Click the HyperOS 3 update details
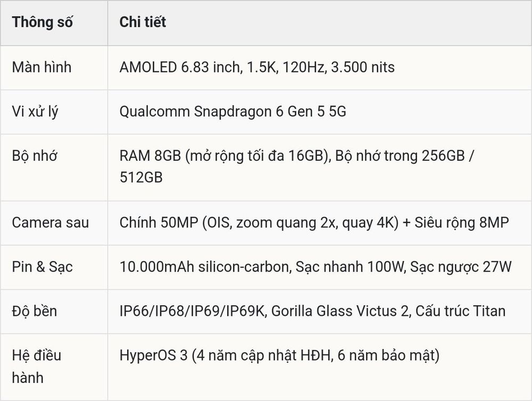Image resolution: width=532 pixels, height=401 pixels. [280, 356]
